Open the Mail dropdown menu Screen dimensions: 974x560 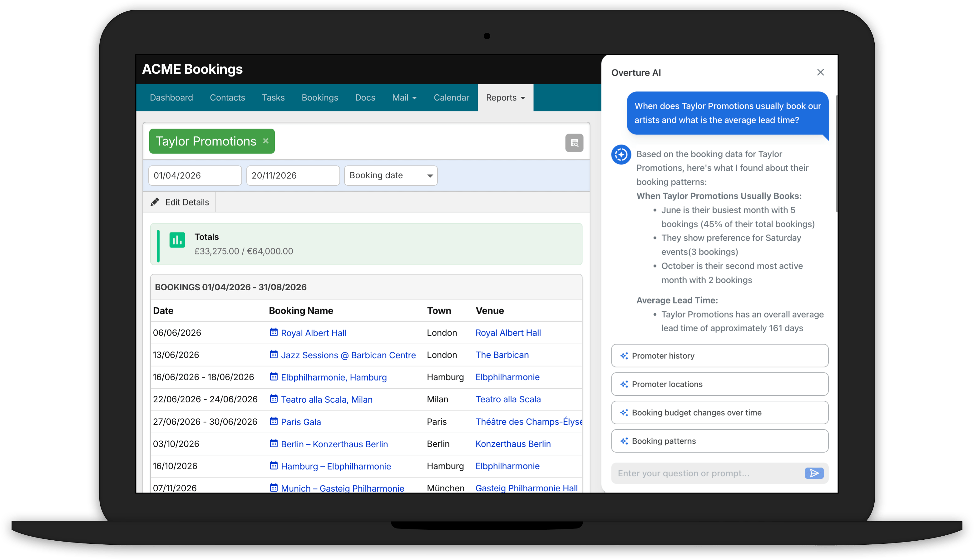404,97
